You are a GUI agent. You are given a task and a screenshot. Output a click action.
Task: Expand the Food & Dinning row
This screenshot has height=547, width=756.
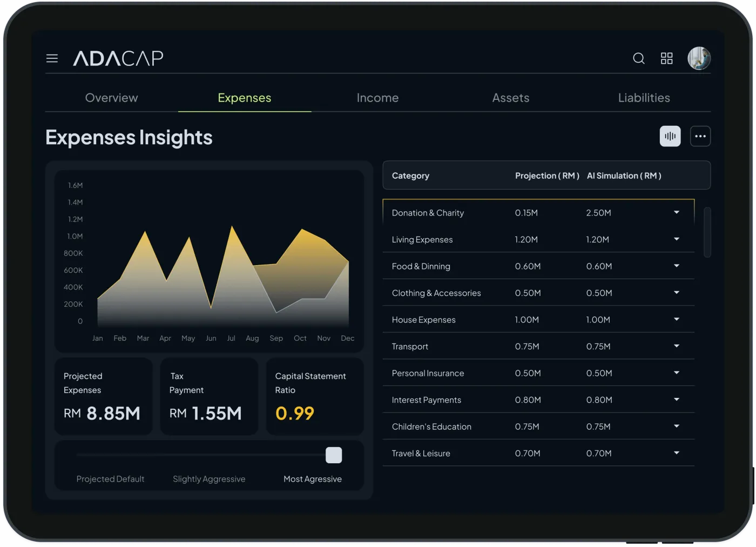click(x=677, y=266)
